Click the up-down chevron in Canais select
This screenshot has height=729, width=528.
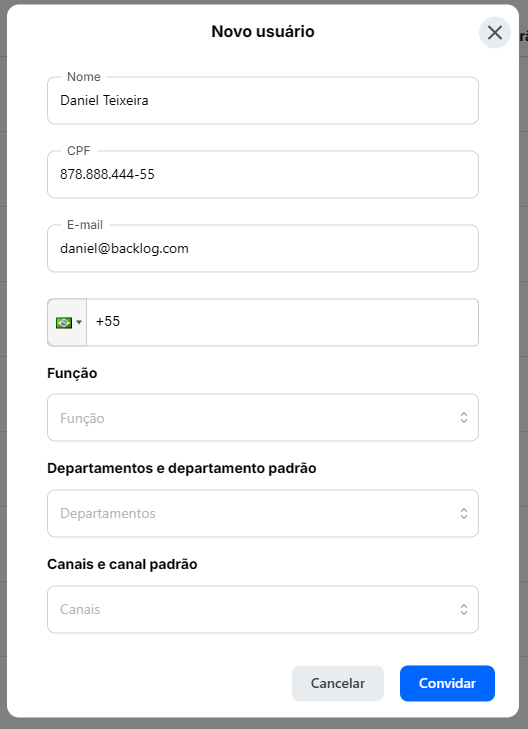tap(463, 610)
